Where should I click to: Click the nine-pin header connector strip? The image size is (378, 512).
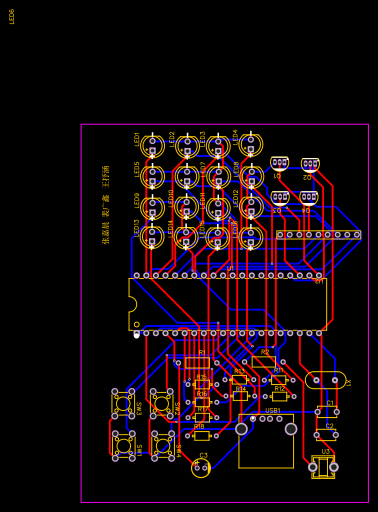click(319, 235)
